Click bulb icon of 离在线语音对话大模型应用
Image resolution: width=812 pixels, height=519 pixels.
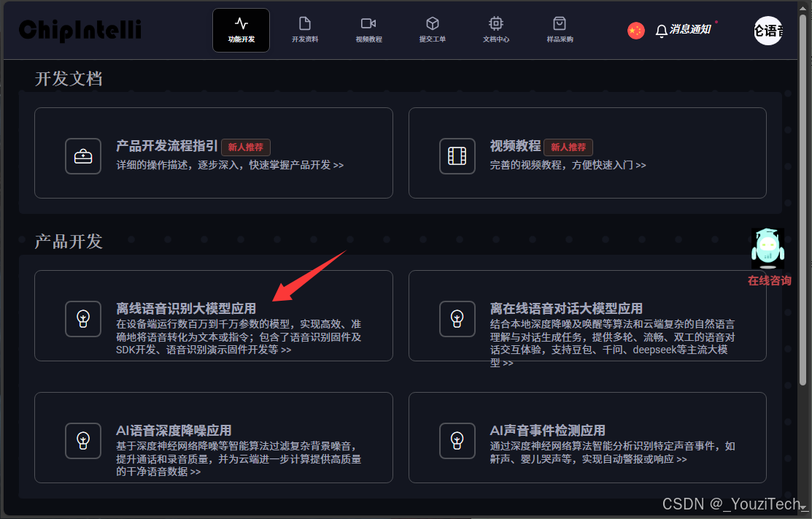point(457,318)
